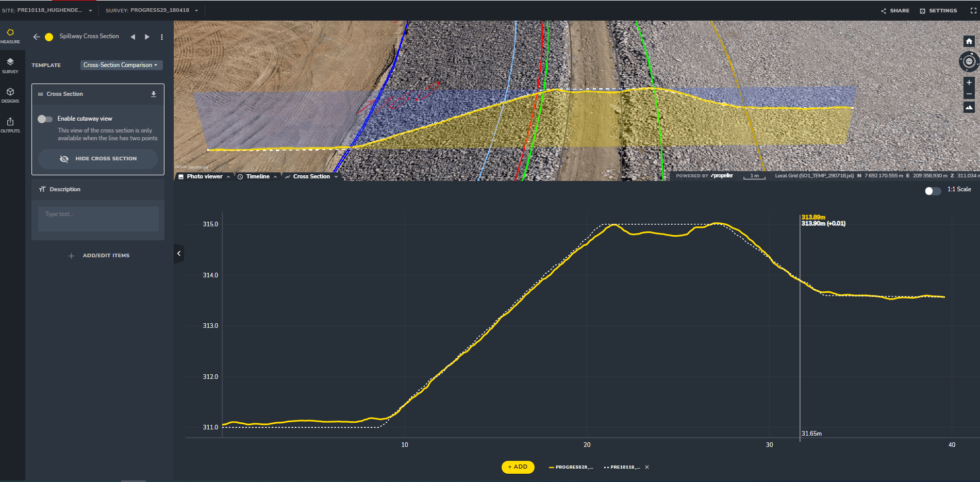This screenshot has height=482, width=980.
Task: Open the Cross-Section Comparison template dropdown
Action: (121, 65)
